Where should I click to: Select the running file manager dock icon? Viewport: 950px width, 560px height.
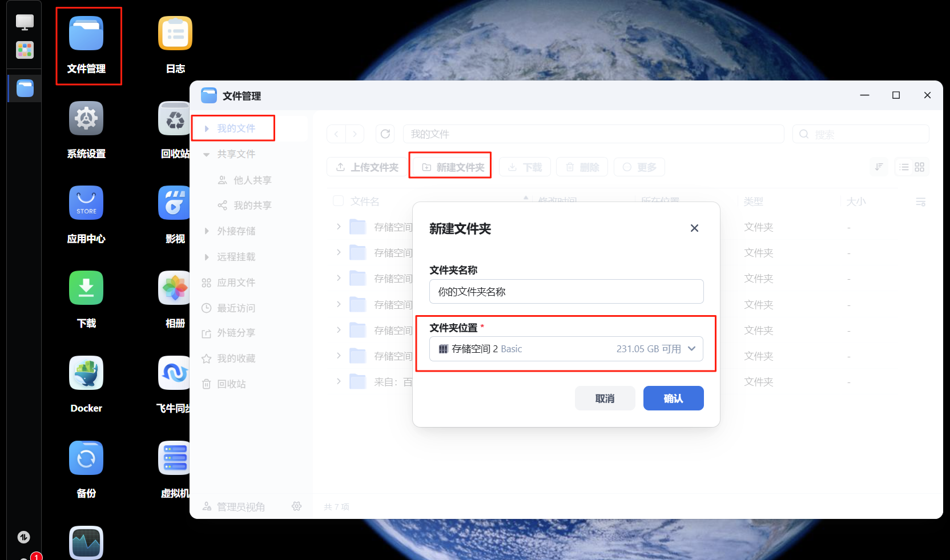tap(25, 88)
